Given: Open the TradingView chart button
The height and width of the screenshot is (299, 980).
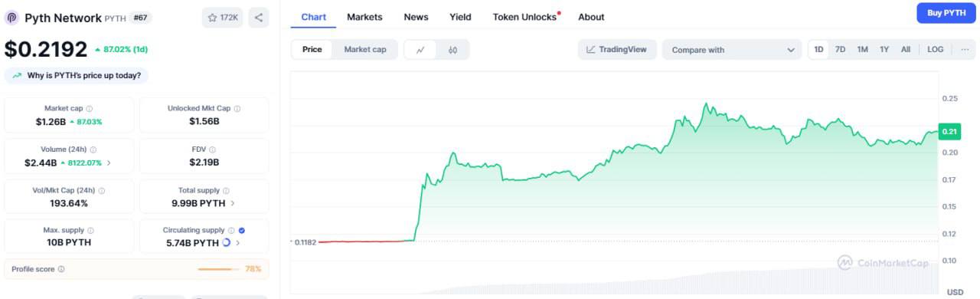Looking at the screenshot, I should click(x=617, y=49).
